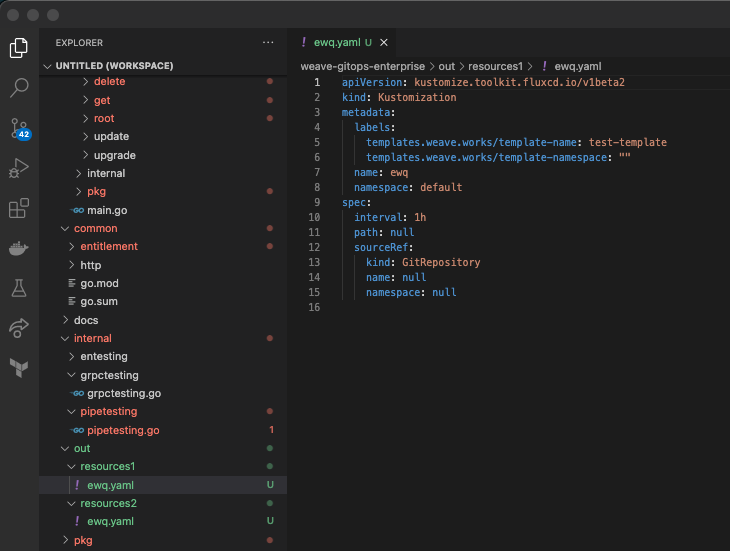Open ewq.yaml under resources2
730x551 pixels.
pyautogui.click(x=163, y=521)
